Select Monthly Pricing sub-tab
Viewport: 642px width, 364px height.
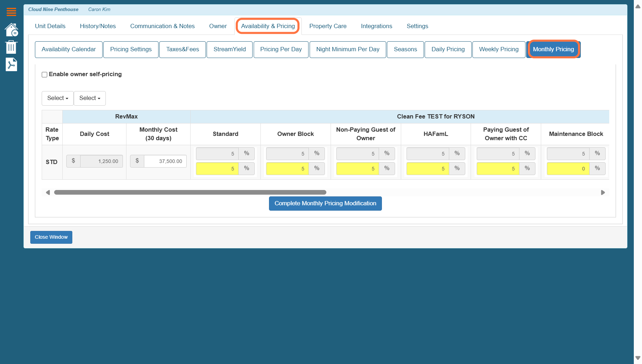[x=553, y=49]
